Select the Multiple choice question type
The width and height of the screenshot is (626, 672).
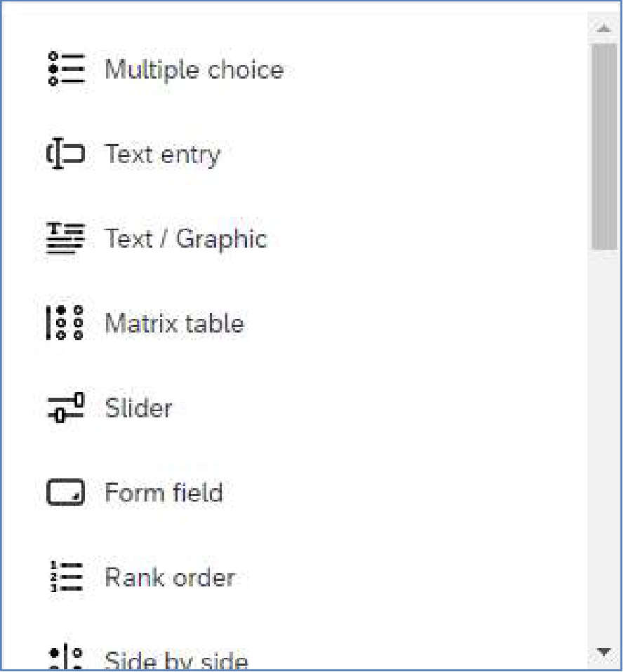pyautogui.click(x=194, y=69)
